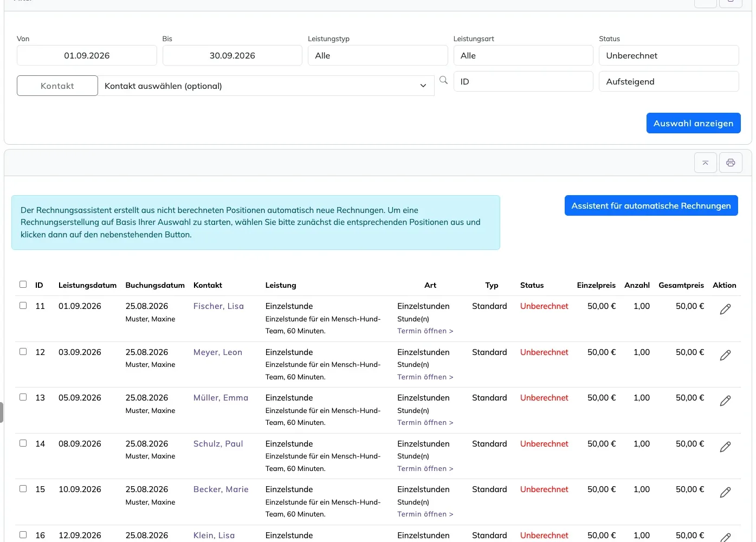Edit entry 11 with the pencil icon
The height and width of the screenshot is (542, 756).
click(725, 309)
